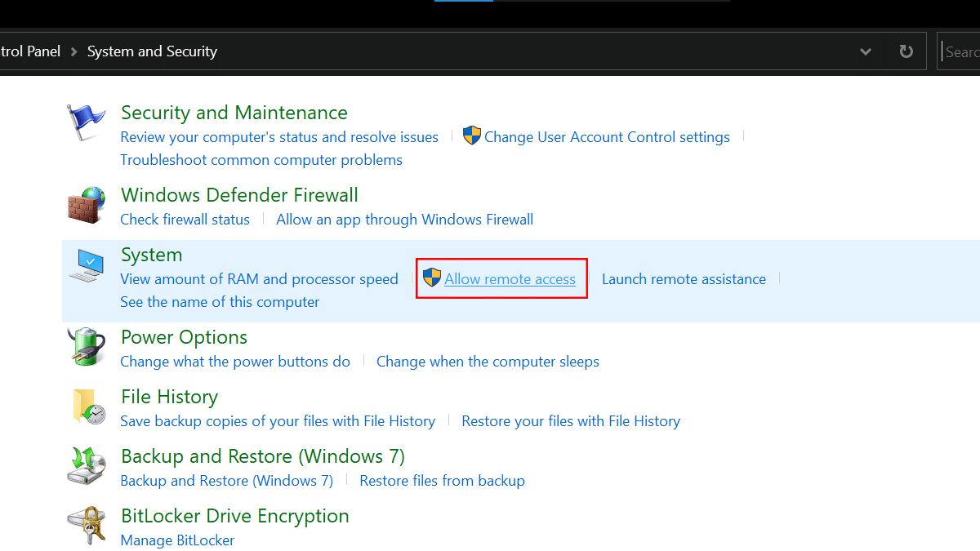Expand the address bar history dropdown
The width and height of the screenshot is (980, 551).
(866, 51)
